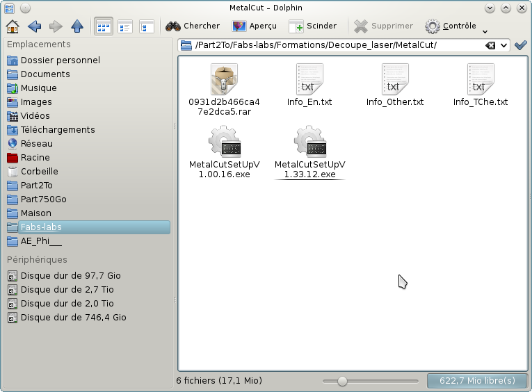Navigate back with blue left arrow
The image size is (532, 392).
click(x=34, y=26)
